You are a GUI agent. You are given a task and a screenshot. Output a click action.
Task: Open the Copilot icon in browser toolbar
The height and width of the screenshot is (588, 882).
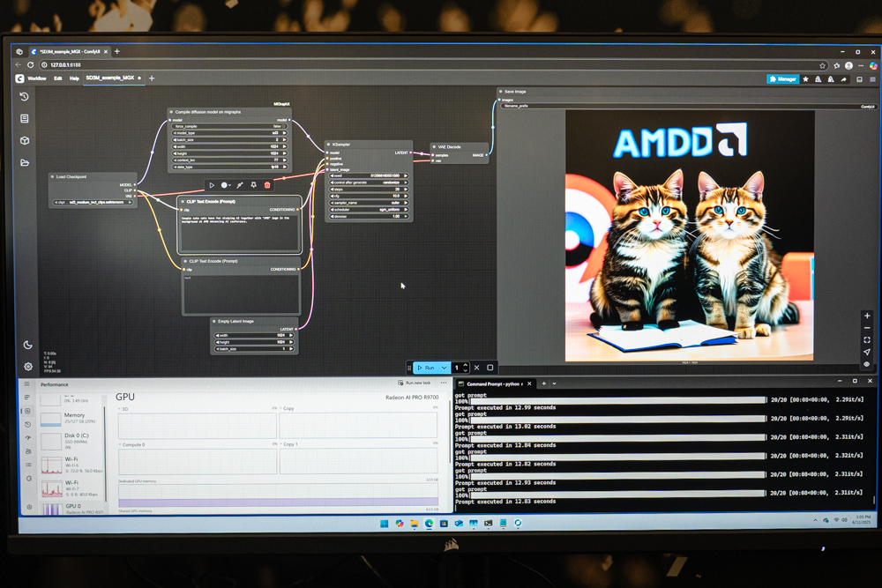873,66
